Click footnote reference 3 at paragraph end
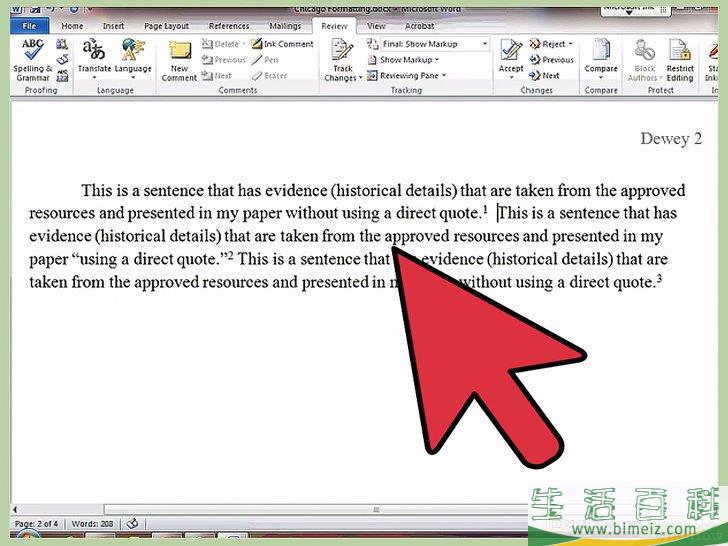 pyautogui.click(x=659, y=279)
